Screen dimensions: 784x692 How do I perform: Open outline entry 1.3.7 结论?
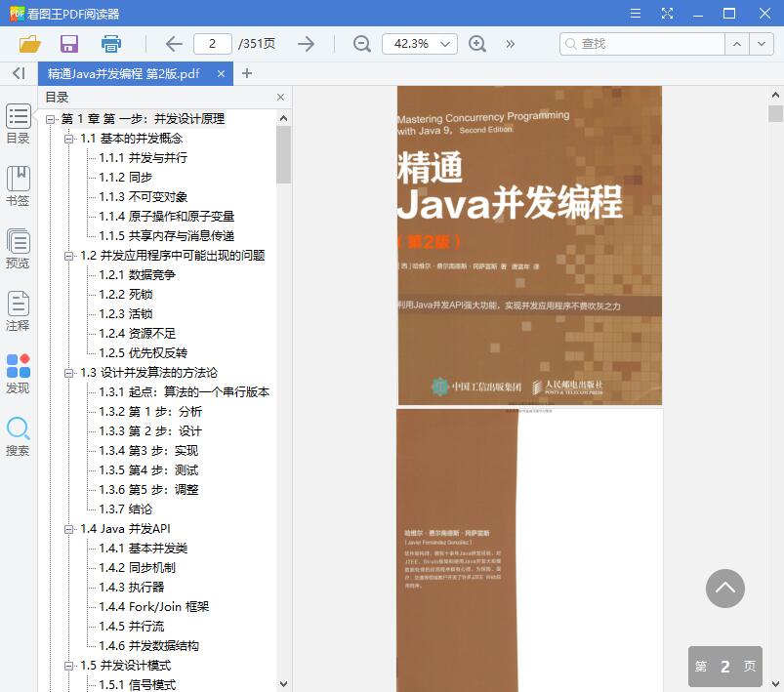[x=126, y=509]
